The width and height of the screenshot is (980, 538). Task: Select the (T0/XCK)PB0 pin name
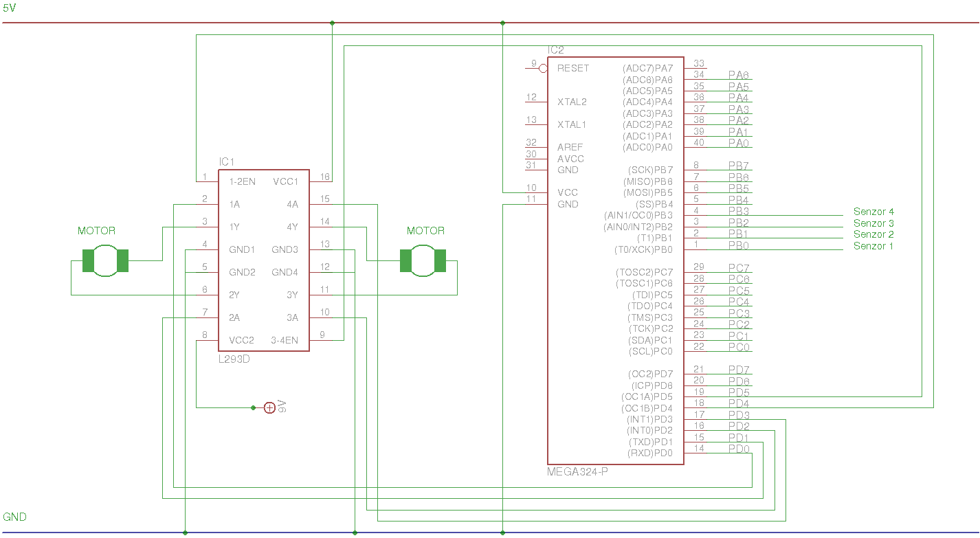(643, 249)
